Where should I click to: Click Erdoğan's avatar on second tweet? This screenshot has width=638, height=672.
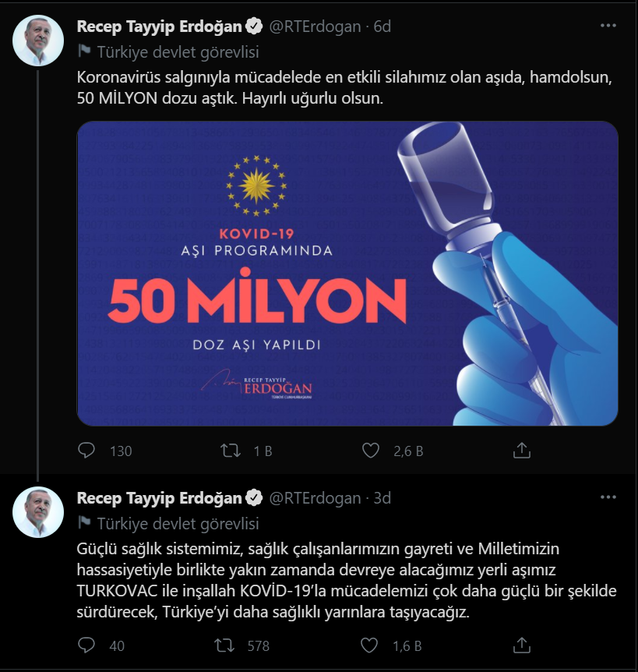point(38,511)
